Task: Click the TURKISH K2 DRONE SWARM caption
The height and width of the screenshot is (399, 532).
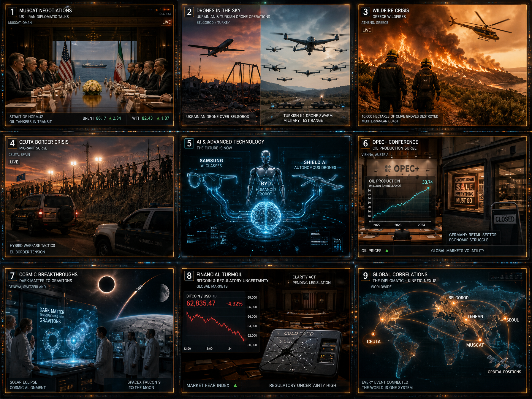Action: point(308,118)
